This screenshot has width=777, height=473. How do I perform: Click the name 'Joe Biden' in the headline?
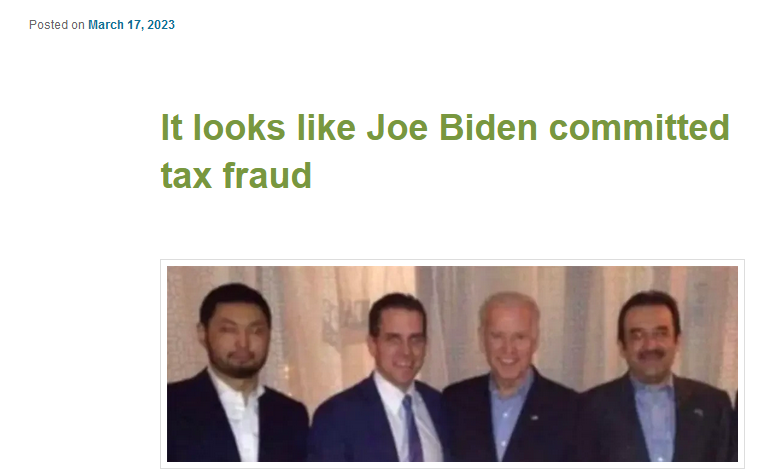click(452, 127)
